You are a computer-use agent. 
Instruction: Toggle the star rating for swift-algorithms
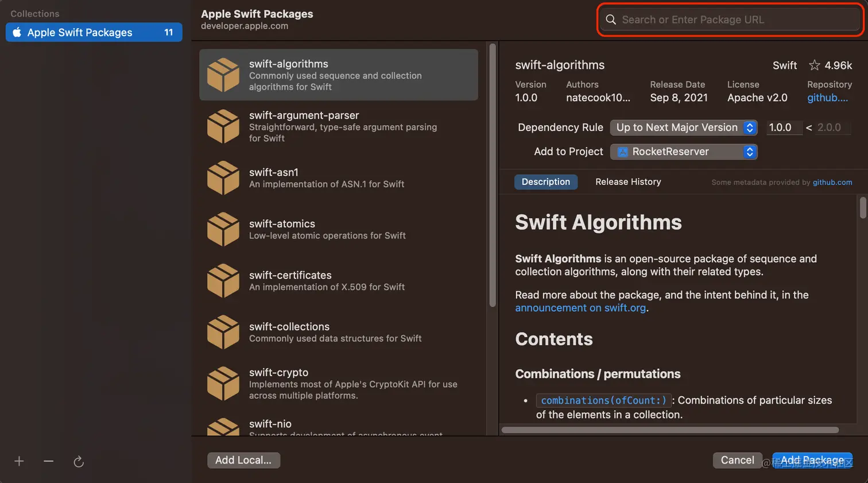coord(815,65)
